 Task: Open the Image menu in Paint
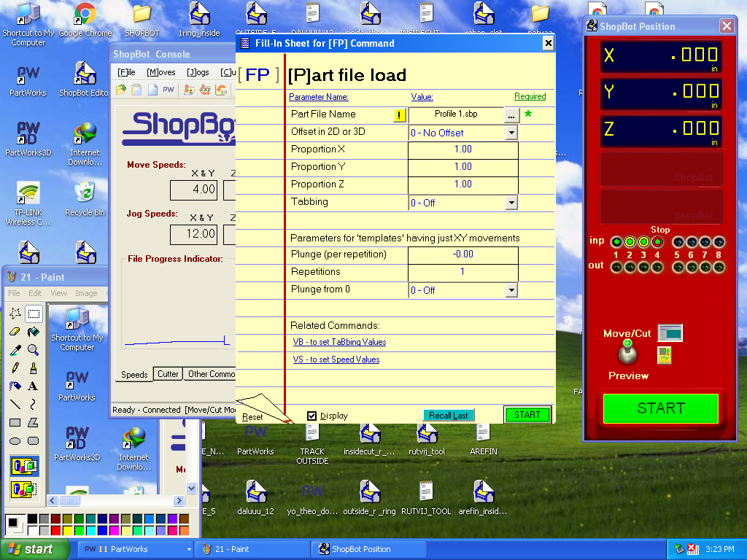tap(86, 293)
